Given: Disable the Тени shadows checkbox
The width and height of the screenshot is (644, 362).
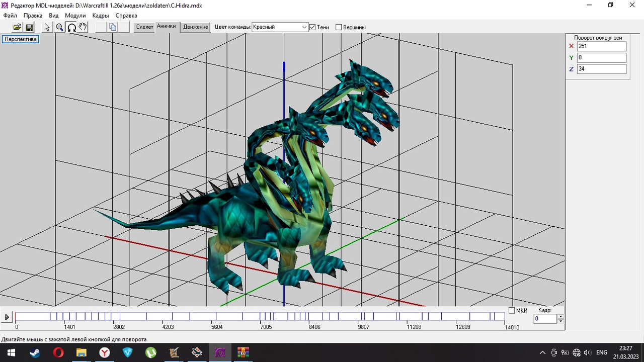Looking at the screenshot, I should (x=312, y=27).
